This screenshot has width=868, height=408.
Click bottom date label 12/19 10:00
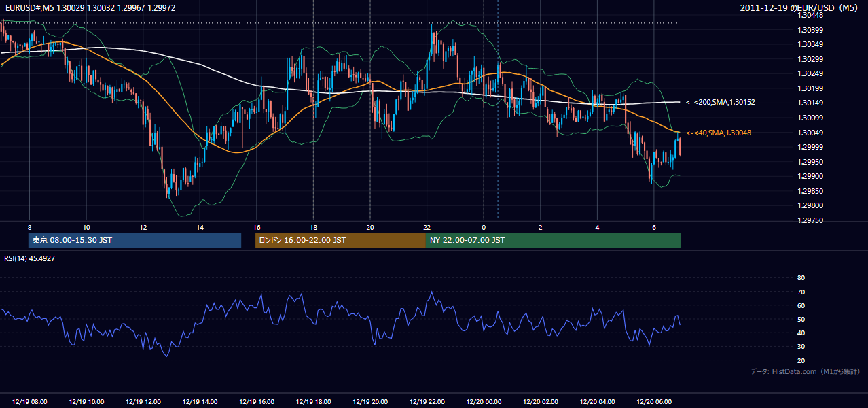pos(86,402)
